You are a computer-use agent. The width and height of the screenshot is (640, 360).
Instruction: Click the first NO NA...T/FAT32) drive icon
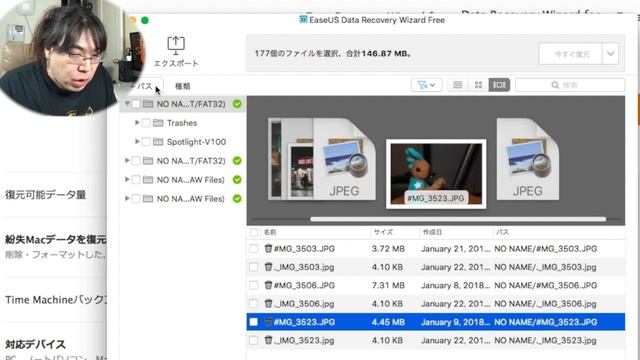pyautogui.click(x=148, y=104)
